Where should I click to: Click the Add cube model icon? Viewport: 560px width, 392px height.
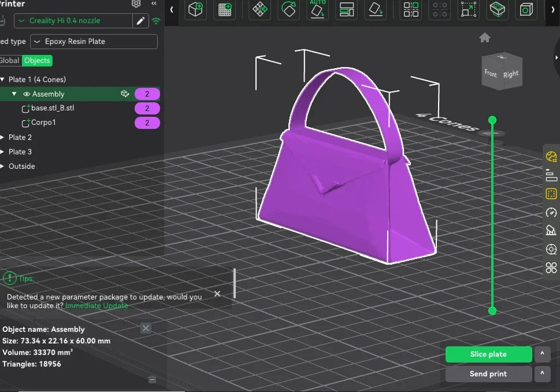click(196, 10)
